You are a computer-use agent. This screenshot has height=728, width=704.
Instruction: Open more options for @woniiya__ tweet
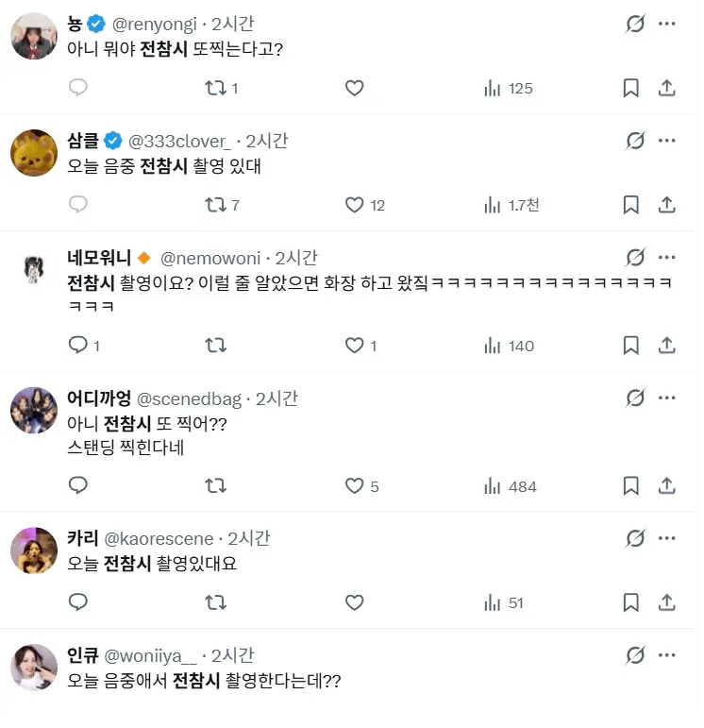pos(667,655)
